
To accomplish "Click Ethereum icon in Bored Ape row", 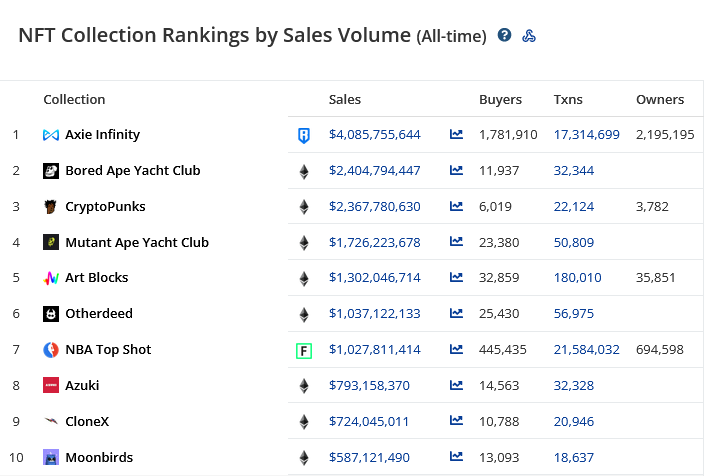I will coord(304,172).
